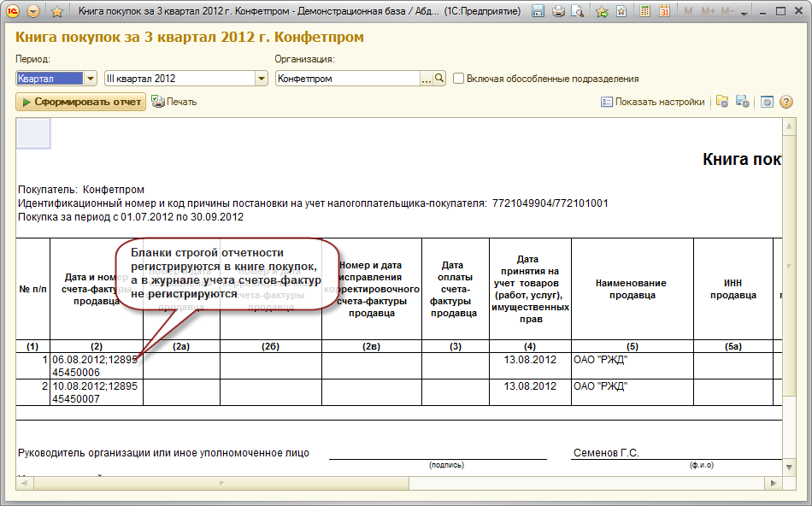Click the floppy with gear save settings icon
Image resolution: width=812 pixels, height=506 pixels.
pos(743,102)
